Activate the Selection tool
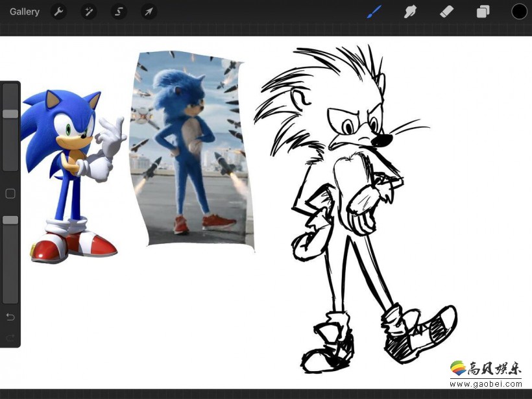 (x=119, y=12)
